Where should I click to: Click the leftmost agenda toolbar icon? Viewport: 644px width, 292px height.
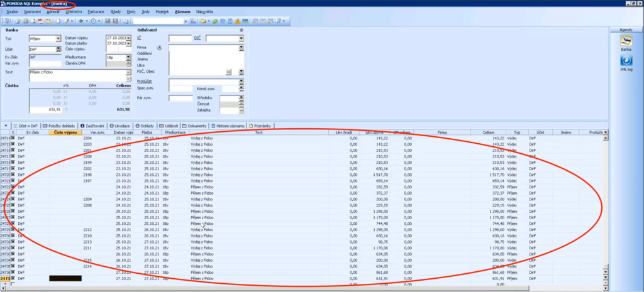point(8,21)
